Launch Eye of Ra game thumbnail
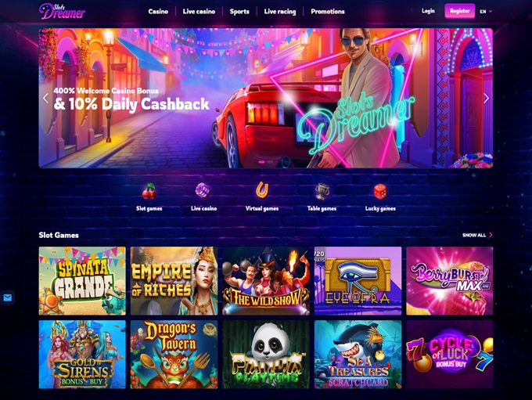 click(x=358, y=281)
